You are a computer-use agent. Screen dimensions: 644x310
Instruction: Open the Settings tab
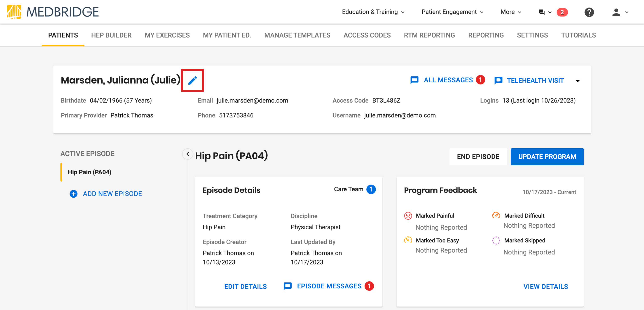click(532, 35)
